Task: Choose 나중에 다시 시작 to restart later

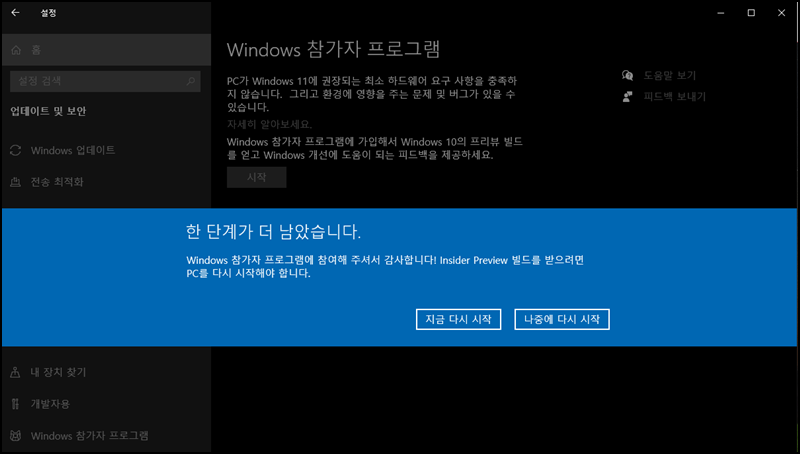Action: (562, 319)
